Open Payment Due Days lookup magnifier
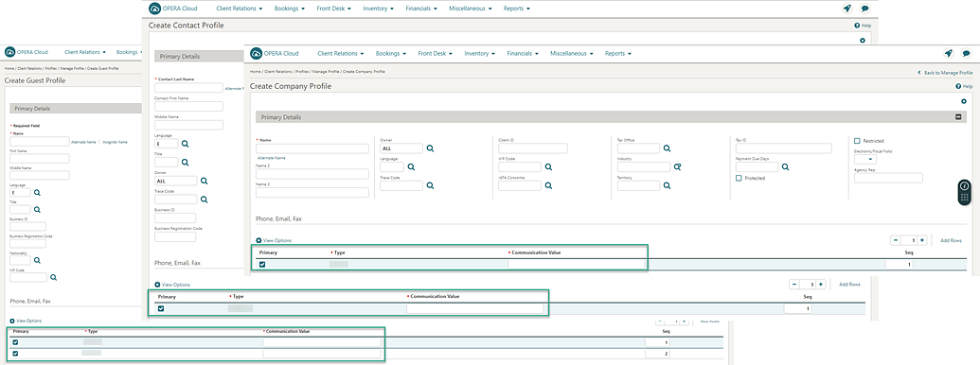 point(785,167)
